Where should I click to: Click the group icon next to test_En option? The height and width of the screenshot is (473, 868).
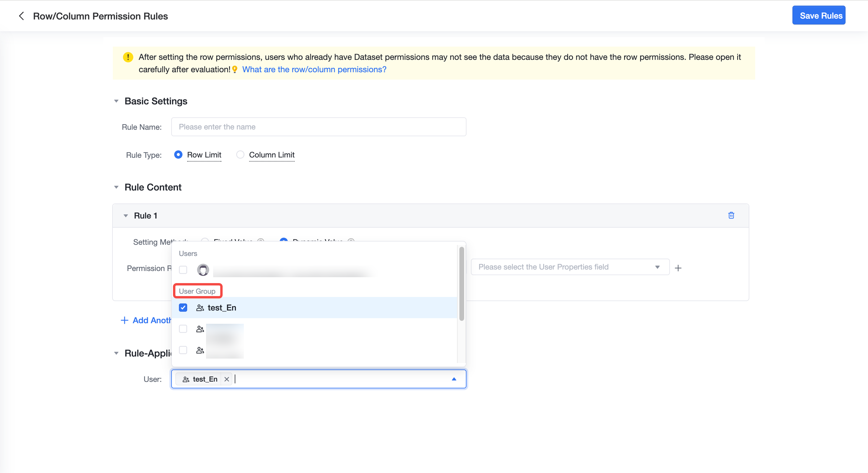pos(200,308)
